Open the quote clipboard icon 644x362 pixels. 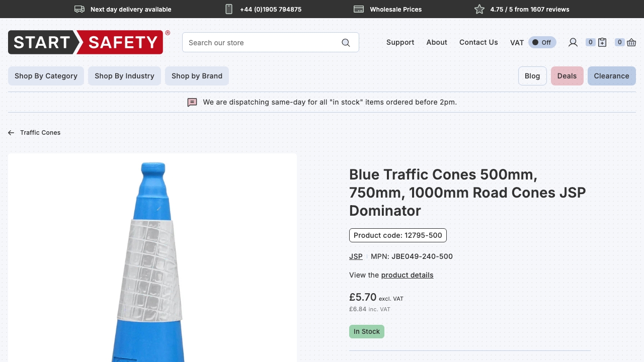point(602,42)
